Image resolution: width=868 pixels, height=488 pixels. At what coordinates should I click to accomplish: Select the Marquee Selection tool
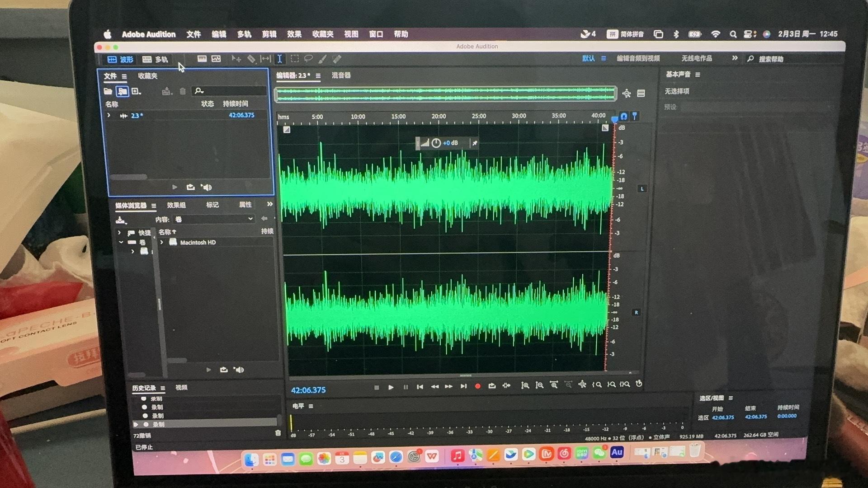click(295, 59)
